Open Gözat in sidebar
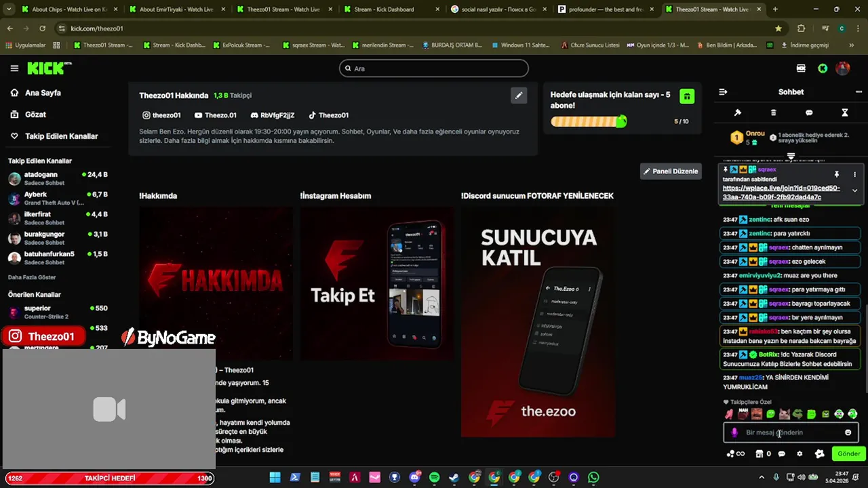Screen dimensions: 868x488 coord(28,115)
